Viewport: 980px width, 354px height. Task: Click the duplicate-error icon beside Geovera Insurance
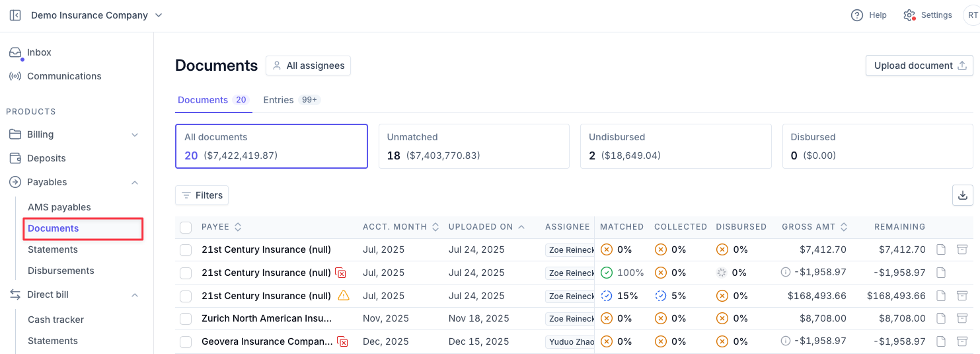[342, 341]
